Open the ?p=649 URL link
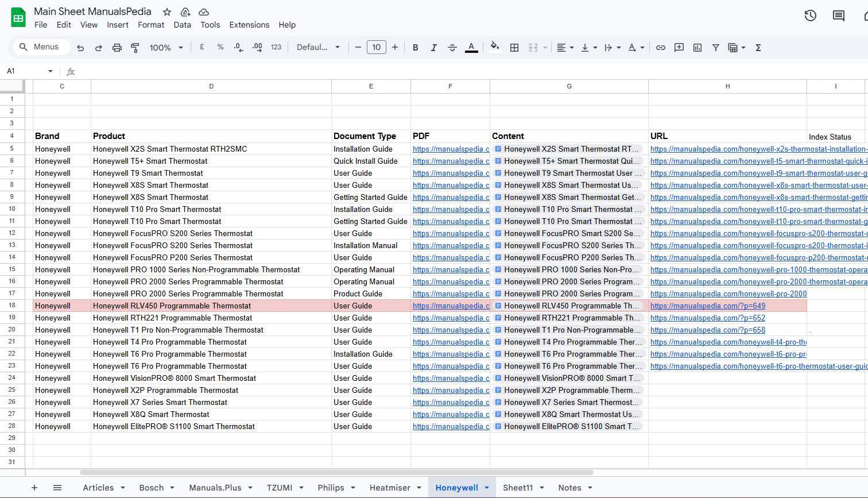 (x=708, y=306)
